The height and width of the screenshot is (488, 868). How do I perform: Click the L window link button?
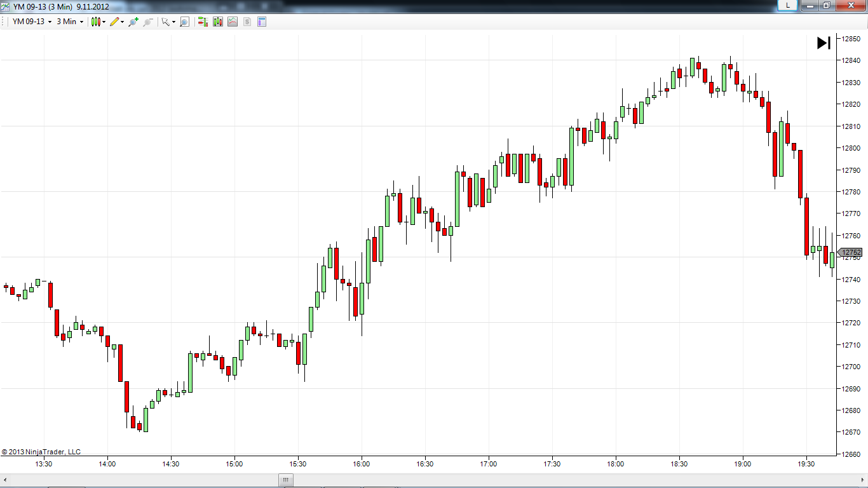coord(788,5)
